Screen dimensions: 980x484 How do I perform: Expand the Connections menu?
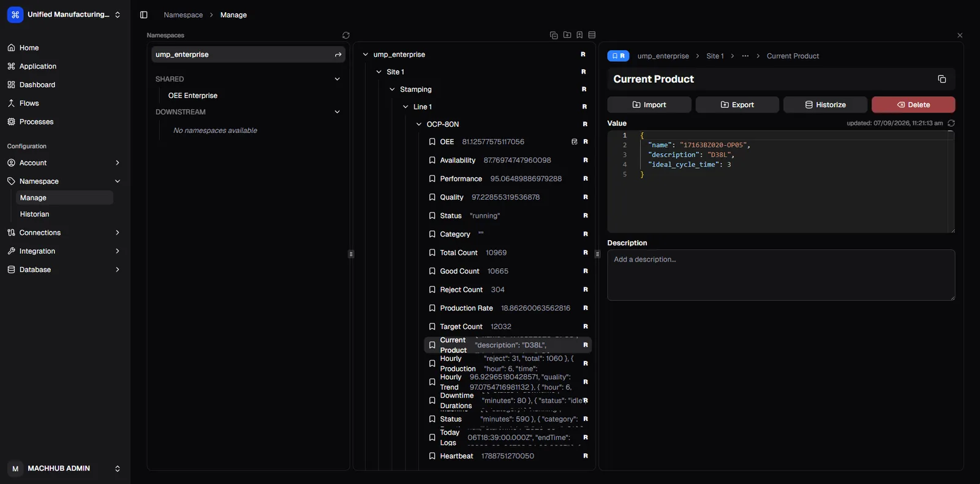64,233
